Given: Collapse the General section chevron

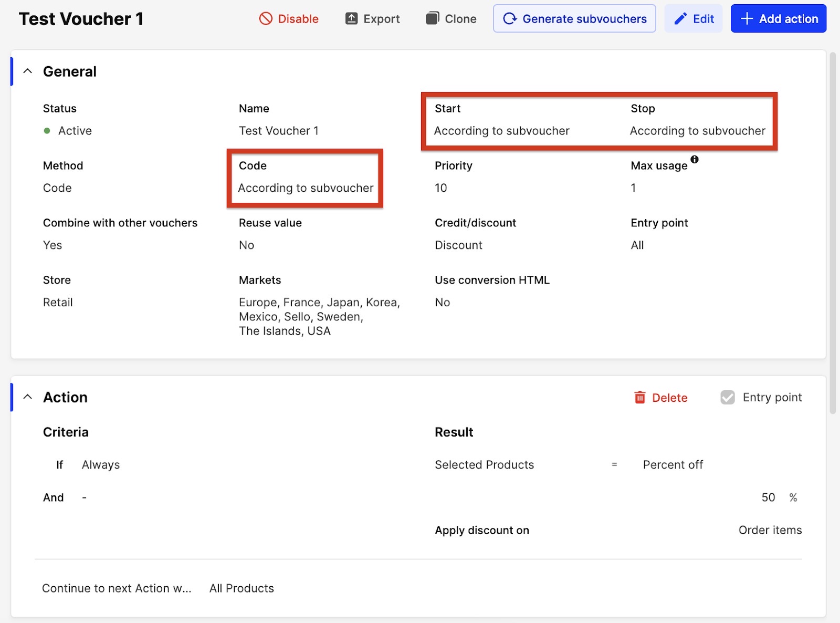Looking at the screenshot, I should [28, 71].
